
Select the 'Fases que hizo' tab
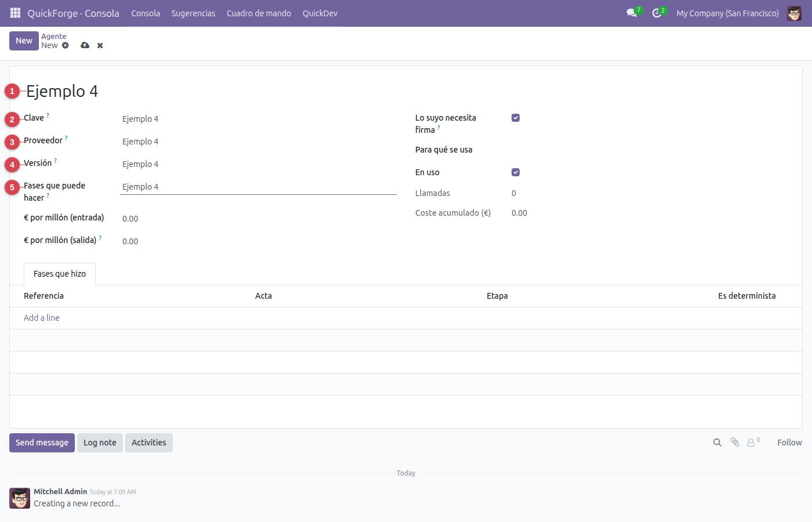[60, 274]
